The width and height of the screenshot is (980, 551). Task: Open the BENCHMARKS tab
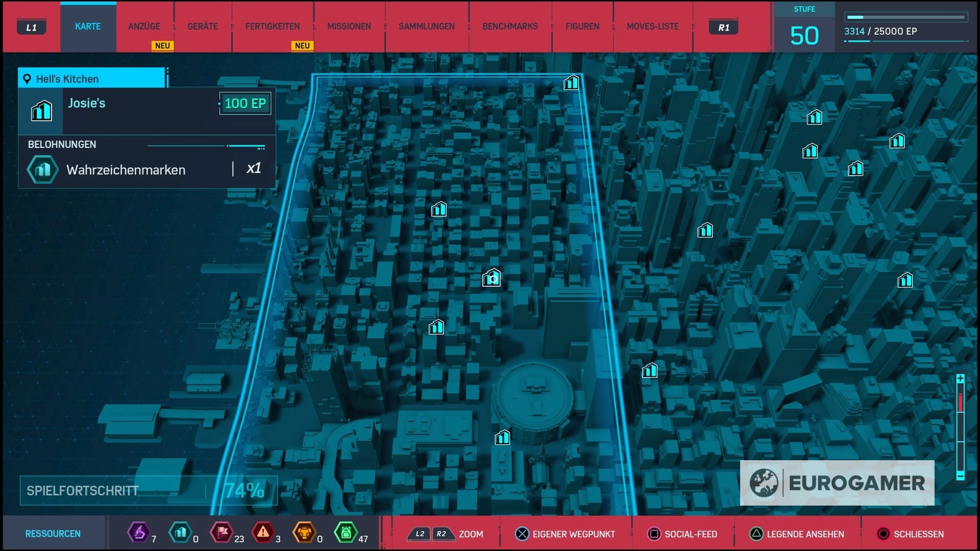pyautogui.click(x=510, y=27)
